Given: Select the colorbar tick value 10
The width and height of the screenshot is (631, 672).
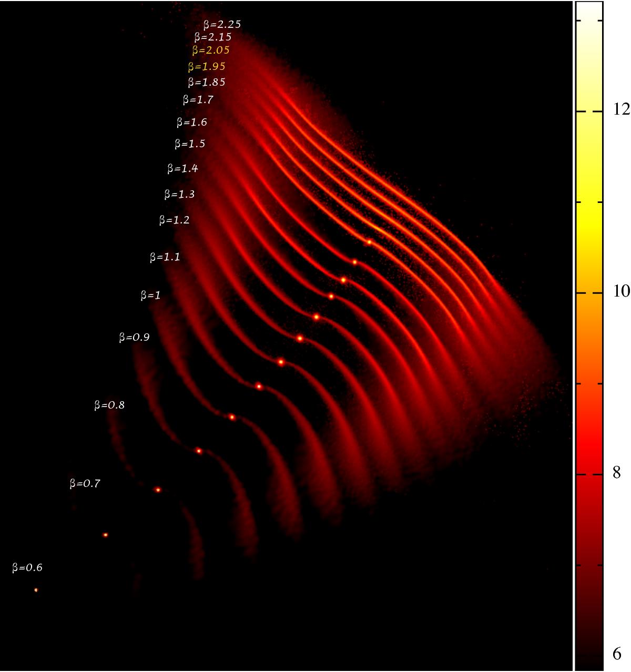Looking at the screenshot, I should coord(622,291).
